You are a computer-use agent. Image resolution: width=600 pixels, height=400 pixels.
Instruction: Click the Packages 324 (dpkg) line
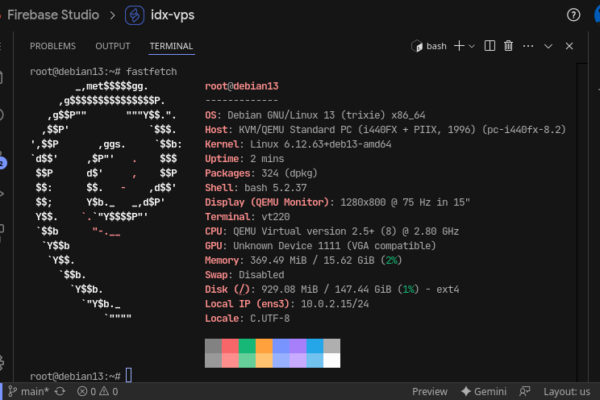(261, 173)
